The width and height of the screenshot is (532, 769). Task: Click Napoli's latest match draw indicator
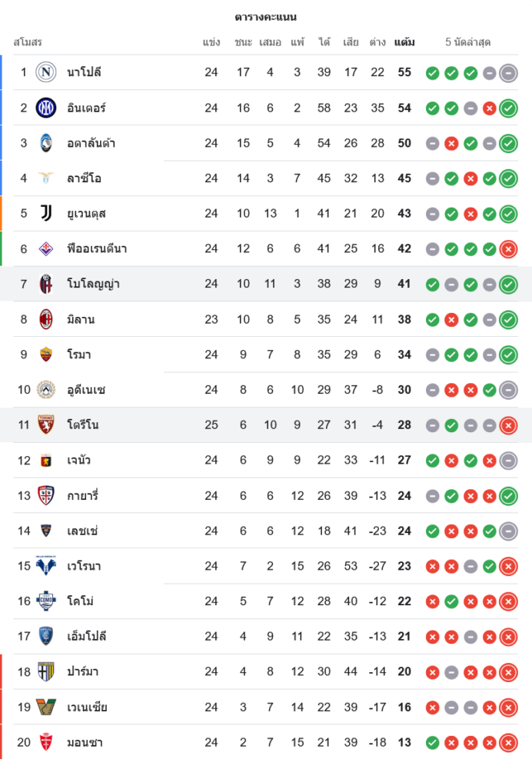(x=507, y=73)
